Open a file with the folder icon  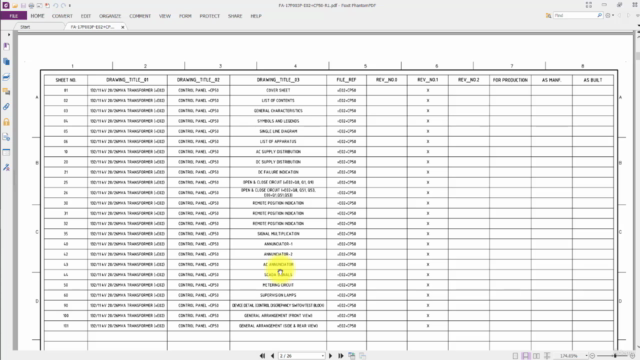(x=15, y=6)
